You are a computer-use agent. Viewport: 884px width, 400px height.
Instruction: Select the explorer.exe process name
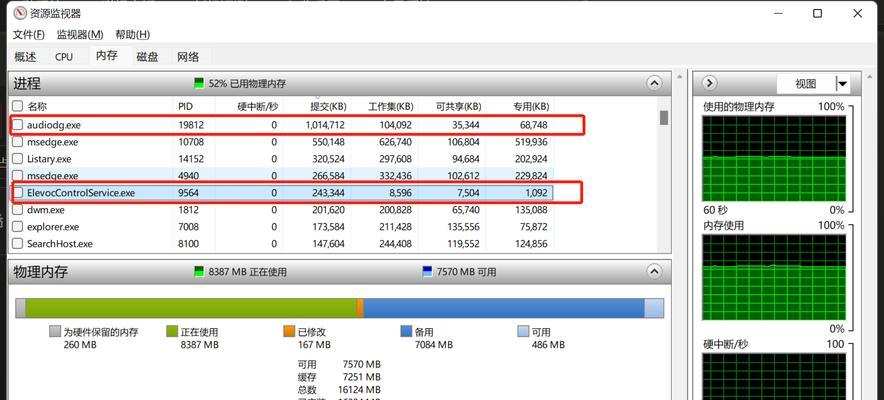click(53, 227)
